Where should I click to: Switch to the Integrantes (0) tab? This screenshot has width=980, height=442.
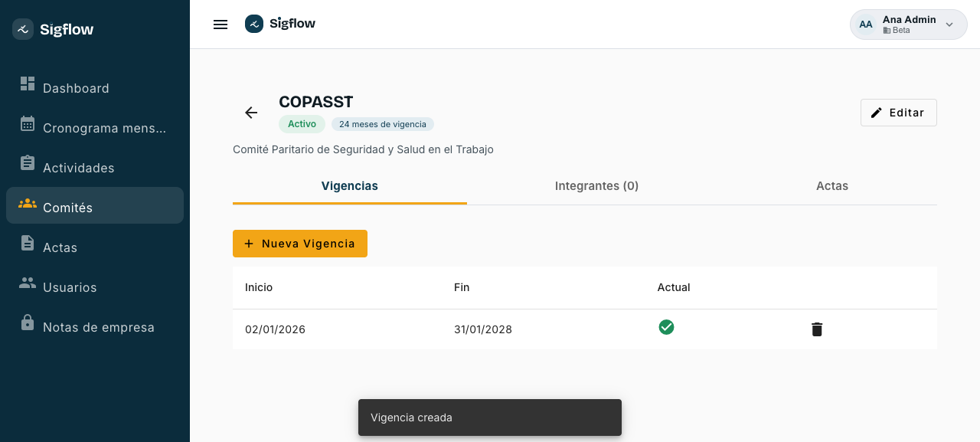[596, 185]
